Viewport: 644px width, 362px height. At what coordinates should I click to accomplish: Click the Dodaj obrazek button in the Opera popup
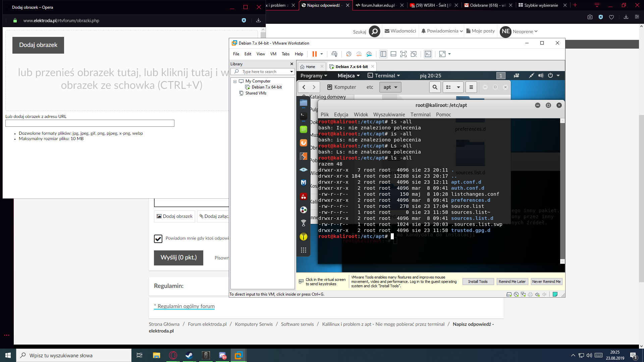click(x=38, y=45)
